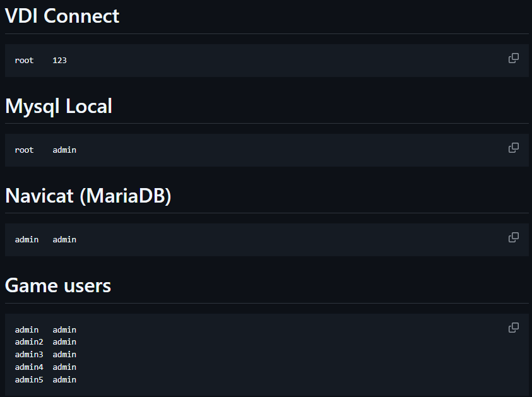Click the admin2 username in Game users

click(x=29, y=342)
